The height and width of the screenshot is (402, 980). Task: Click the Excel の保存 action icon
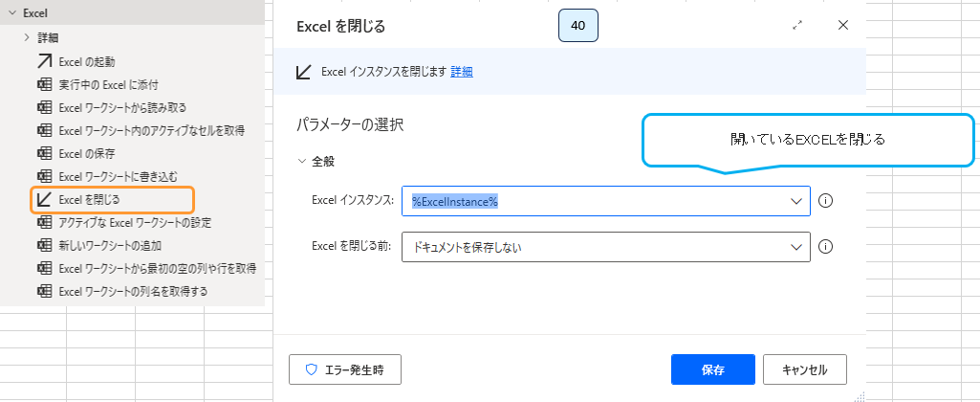click(x=44, y=153)
